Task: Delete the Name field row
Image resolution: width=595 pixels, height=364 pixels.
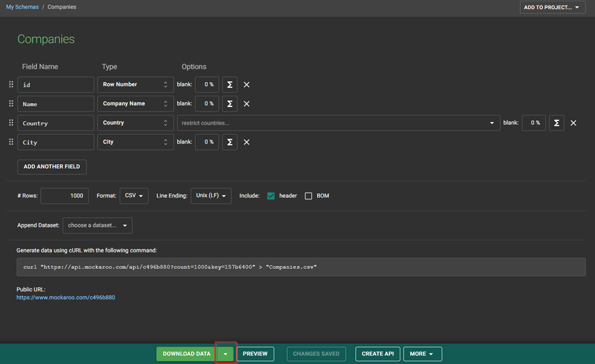Action: (247, 104)
